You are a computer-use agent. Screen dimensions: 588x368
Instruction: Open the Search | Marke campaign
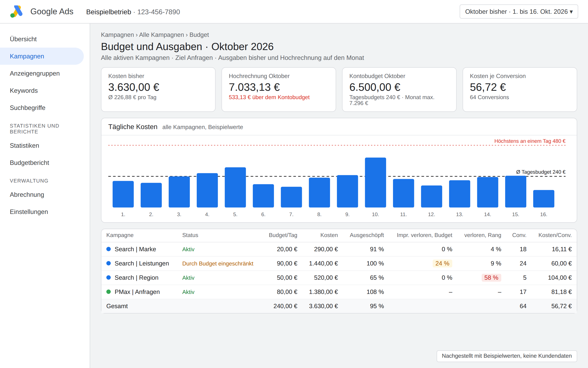click(x=135, y=249)
